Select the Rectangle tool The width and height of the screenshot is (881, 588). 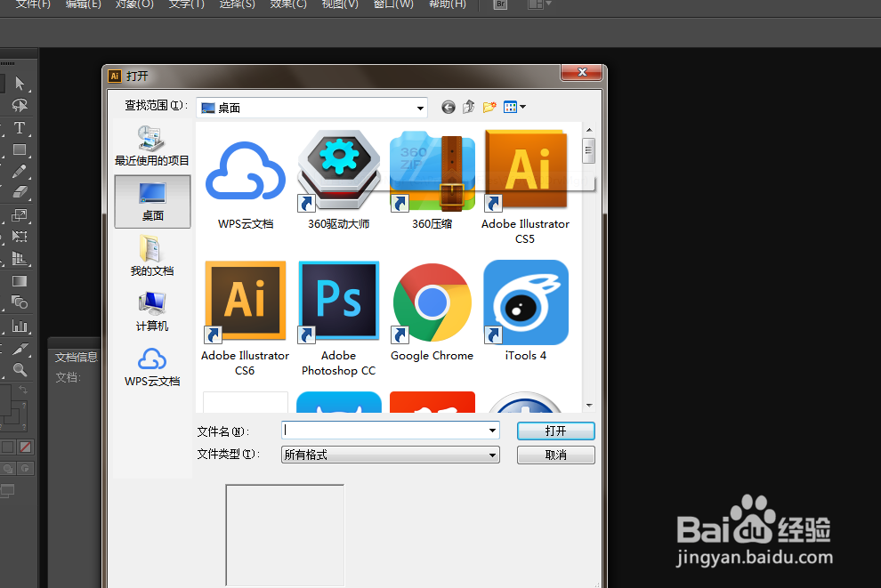[20, 149]
